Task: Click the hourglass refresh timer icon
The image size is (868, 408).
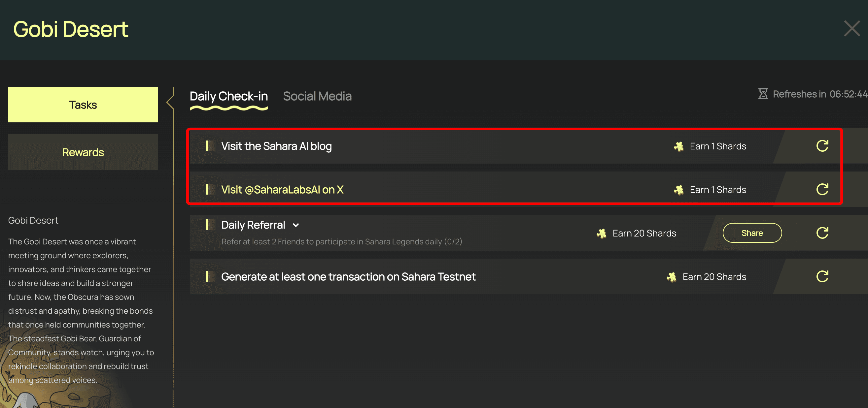Action: pyautogui.click(x=763, y=94)
